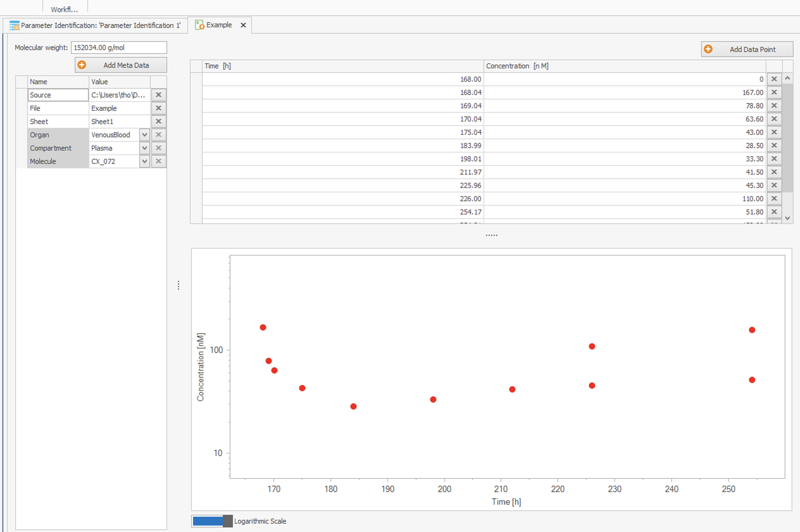800x532 pixels.
Task: Click the Name column header
Action: coord(58,82)
